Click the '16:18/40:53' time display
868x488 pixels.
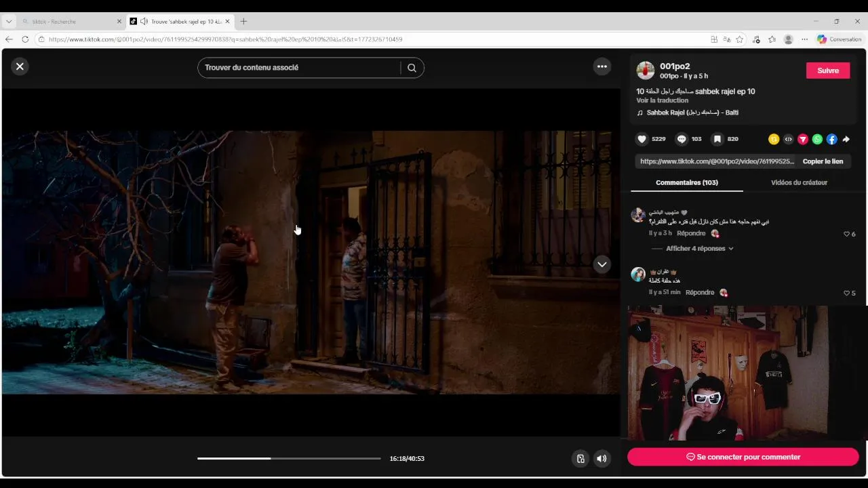coord(407,459)
